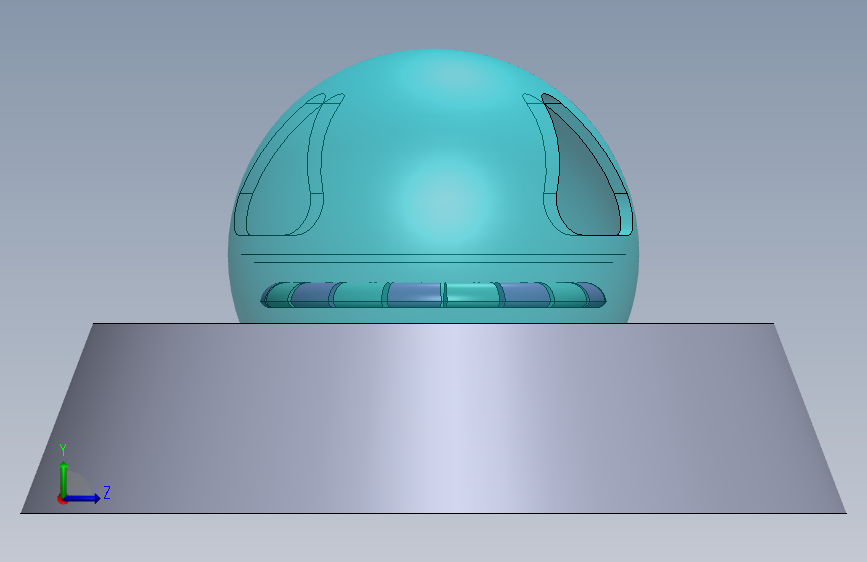Click the 'Z' axis label
The width and height of the screenshot is (867, 562).
pos(107,492)
